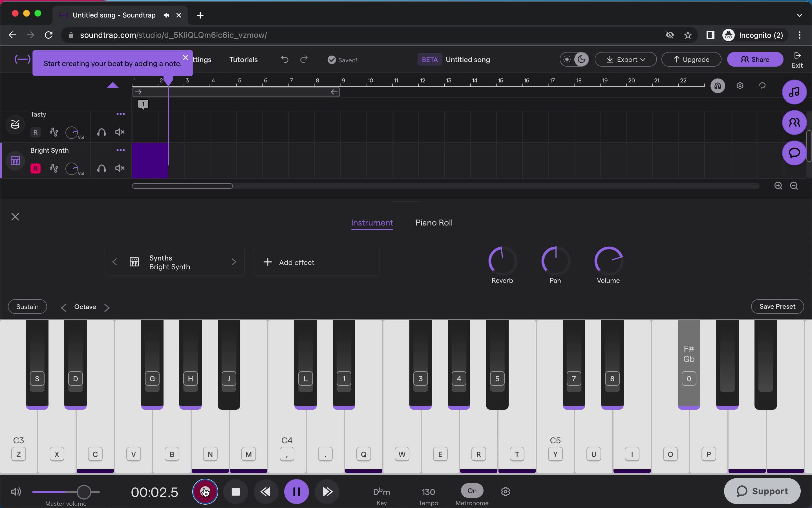Open the chat bubble button
This screenshot has width=812, height=508.
point(794,153)
